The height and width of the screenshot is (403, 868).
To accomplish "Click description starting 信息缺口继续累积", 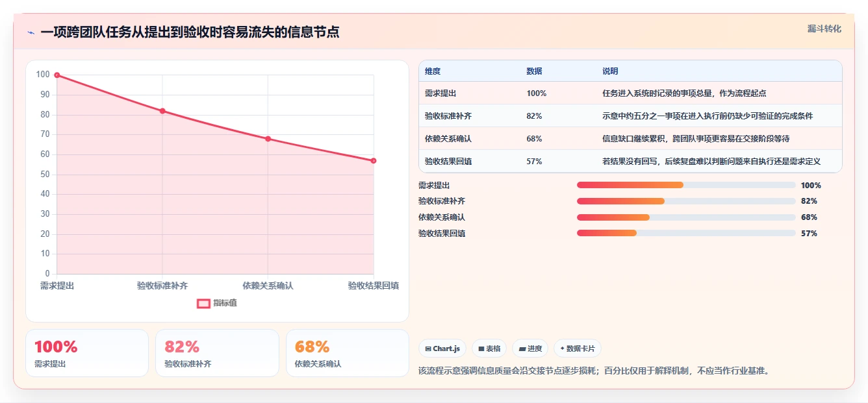I will [x=696, y=139].
